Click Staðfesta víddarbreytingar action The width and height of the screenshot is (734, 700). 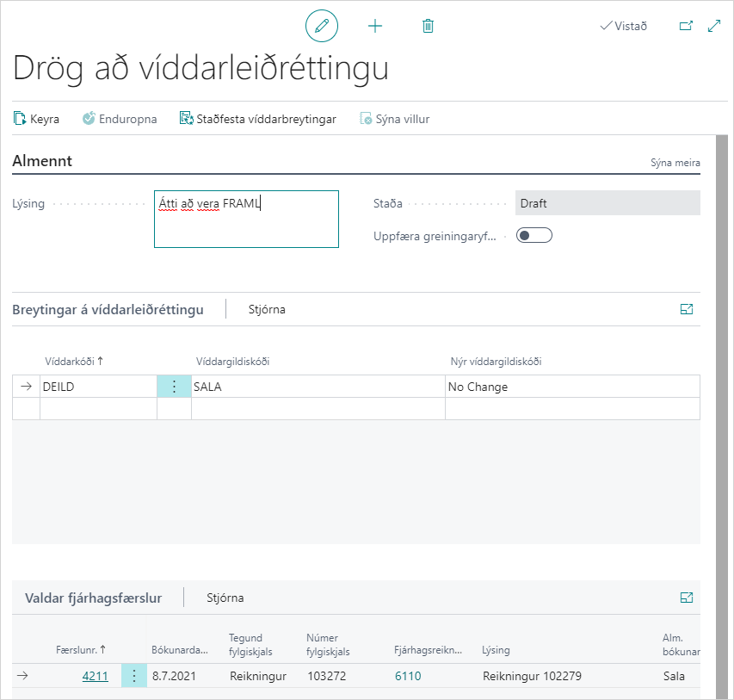coord(257,119)
